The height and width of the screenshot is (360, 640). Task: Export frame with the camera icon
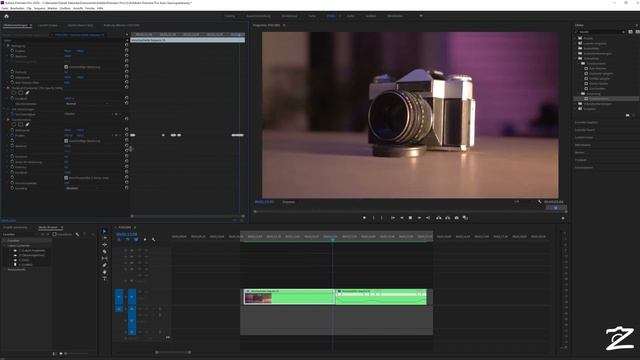click(456, 218)
